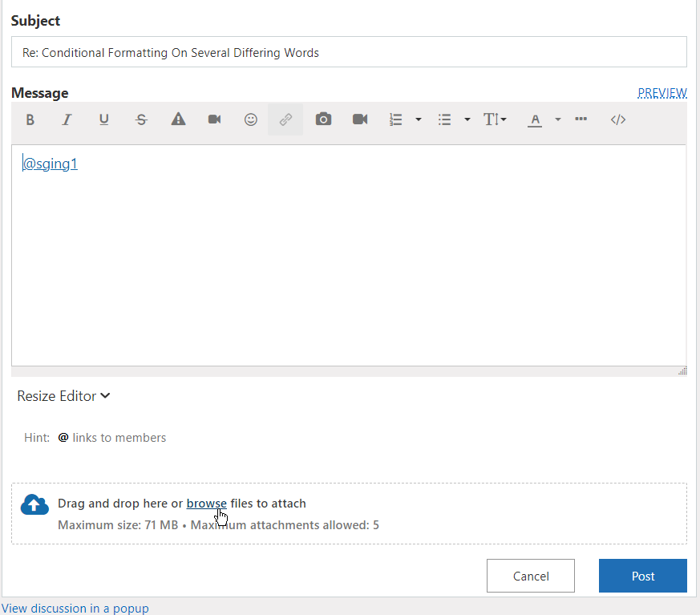Viewport: 700px width, 615px height.
Task: Click into the Message body editor
Action: click(x=349, y=255)
